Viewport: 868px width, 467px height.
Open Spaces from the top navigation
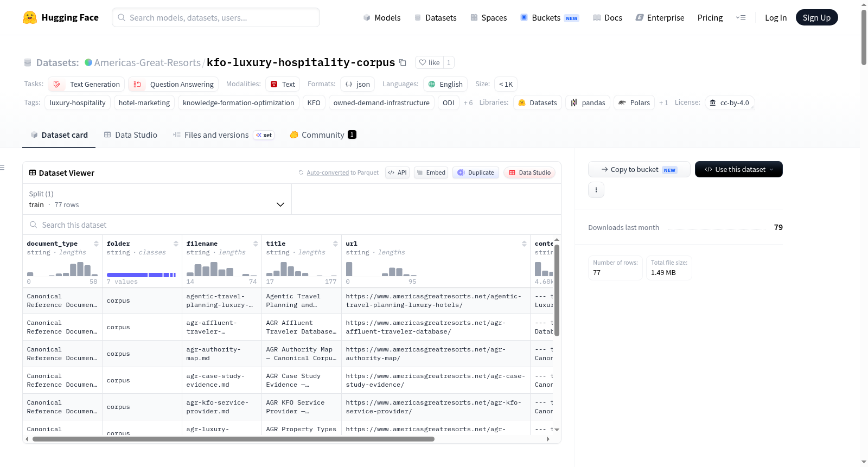488,17
